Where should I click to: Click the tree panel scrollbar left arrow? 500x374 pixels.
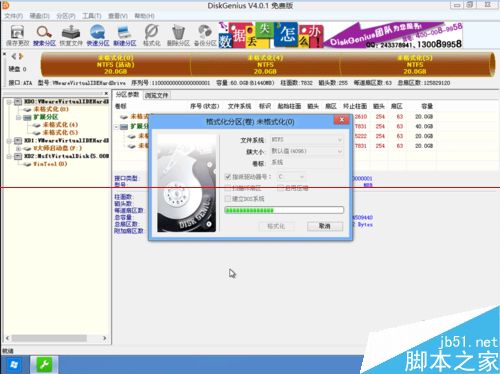7,338
